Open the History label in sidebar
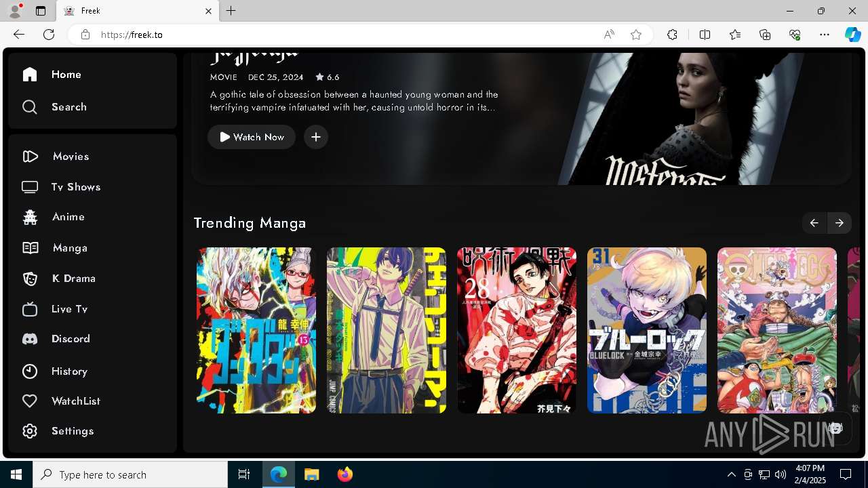Image resolution: width=868 pixels, height=488 pixels. click(x=70, y=371)
